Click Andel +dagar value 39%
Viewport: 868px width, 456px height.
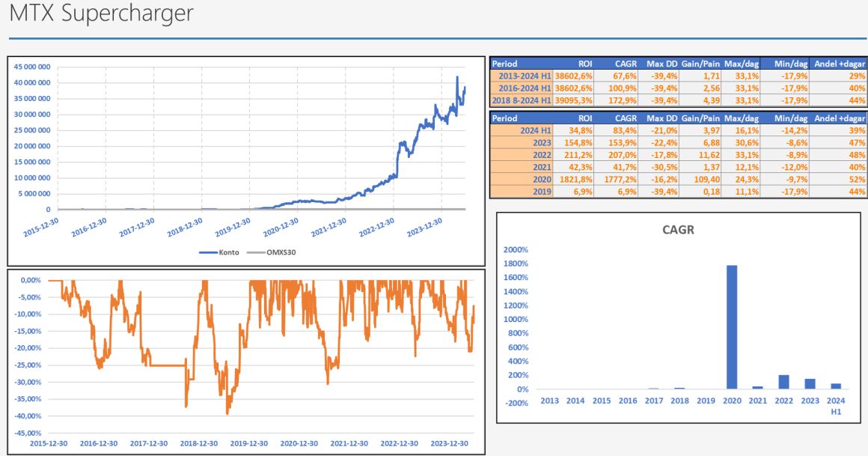(x=857, y=130)
